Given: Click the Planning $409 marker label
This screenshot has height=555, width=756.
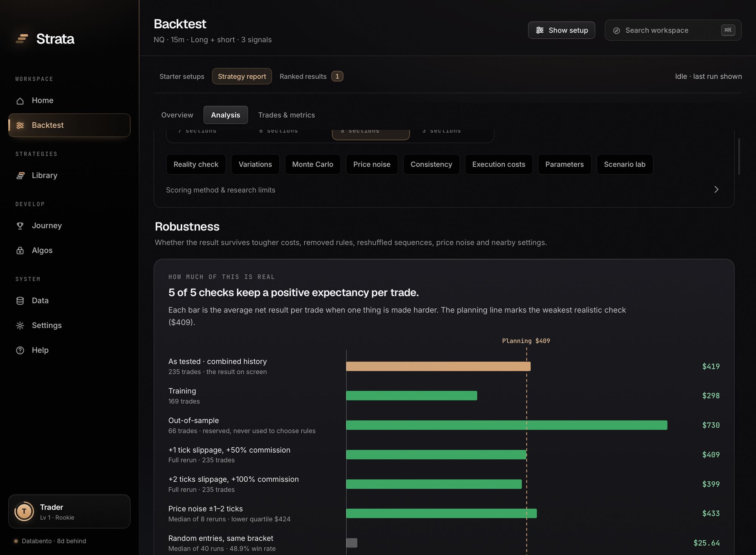Looking at the screenshot, I should [526, 341].
